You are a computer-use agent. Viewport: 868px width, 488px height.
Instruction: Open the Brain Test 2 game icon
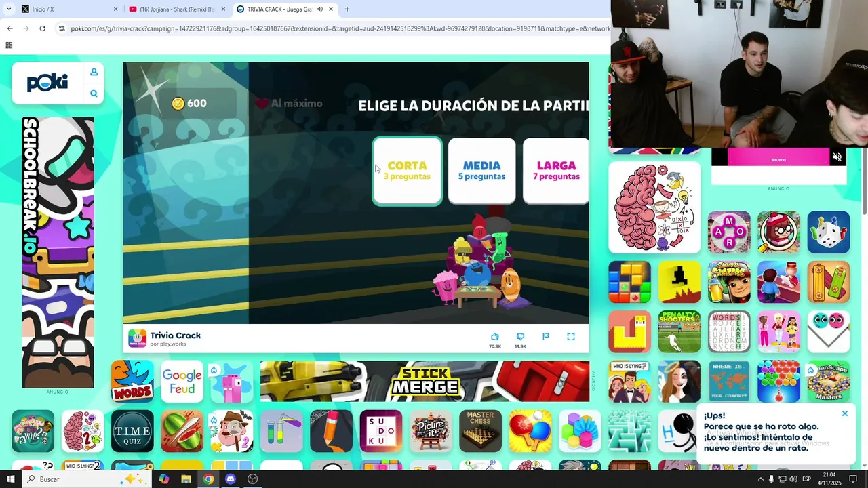83,431
